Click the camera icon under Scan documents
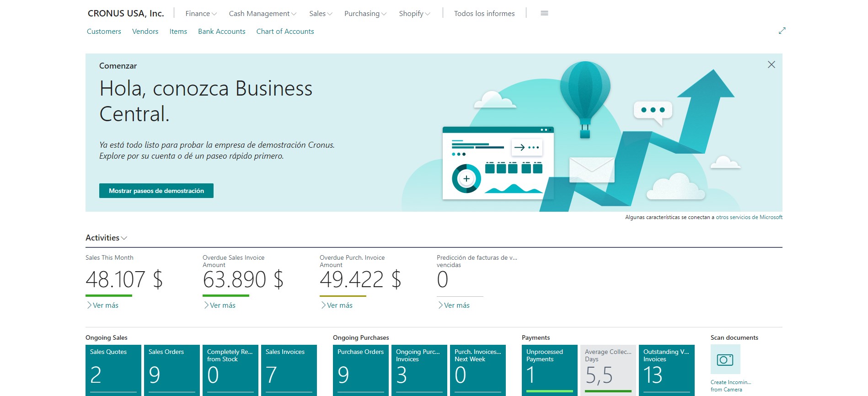This screenshot has height=396, width=868. tap(725, 359)
